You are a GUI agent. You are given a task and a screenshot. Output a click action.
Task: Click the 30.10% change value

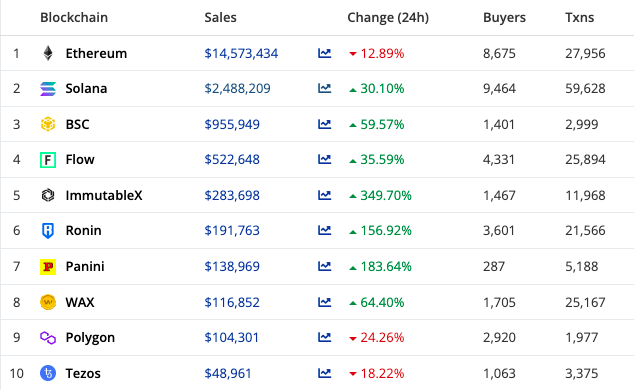point(382,89)
